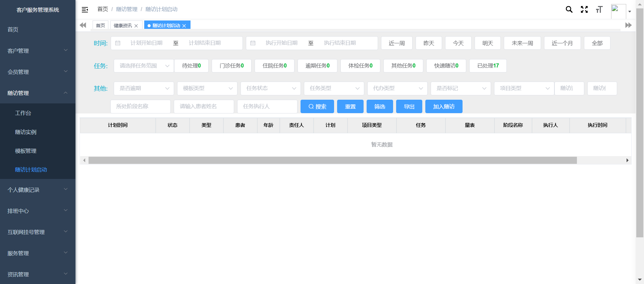
Task: Switch to the 首页 tab
Action: click(100, 25)
